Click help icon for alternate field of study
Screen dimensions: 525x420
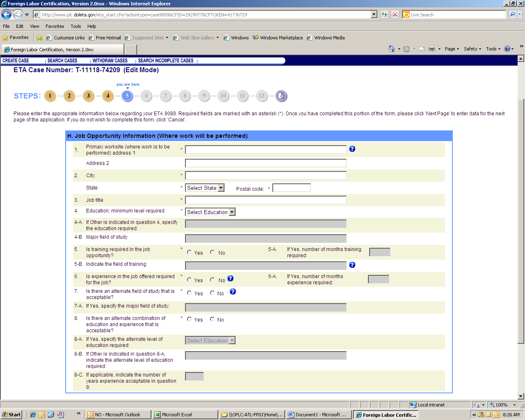[233, 292]
